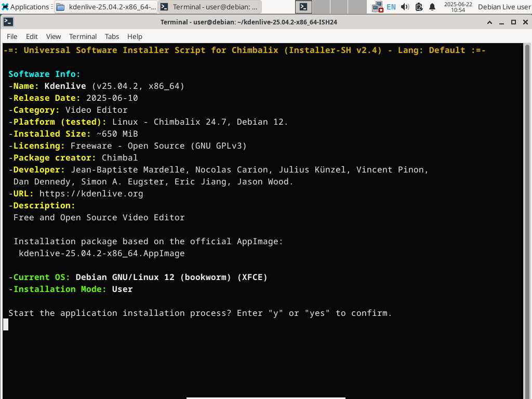The width and height of the screenshot is (532, 399).
Task: Open the Applications menu in the panel
Action: coord(25,7)
